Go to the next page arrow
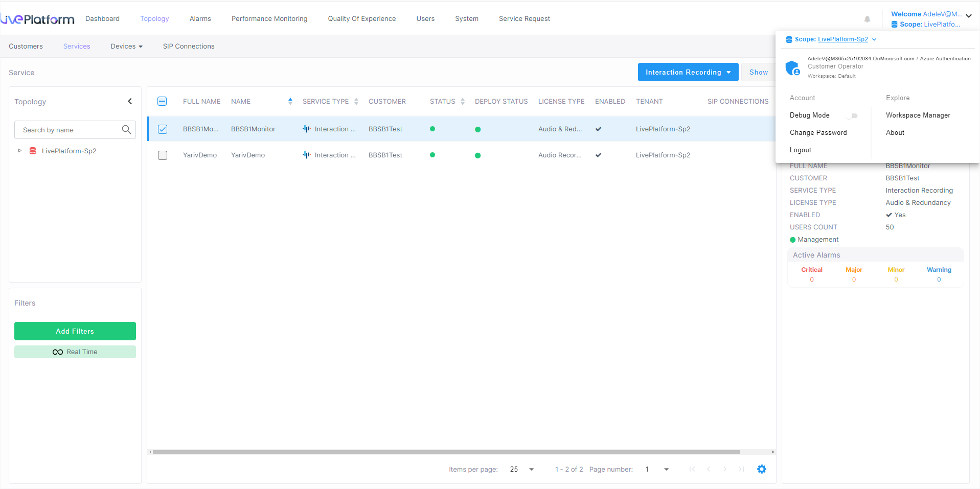 (x=725, y=469)
